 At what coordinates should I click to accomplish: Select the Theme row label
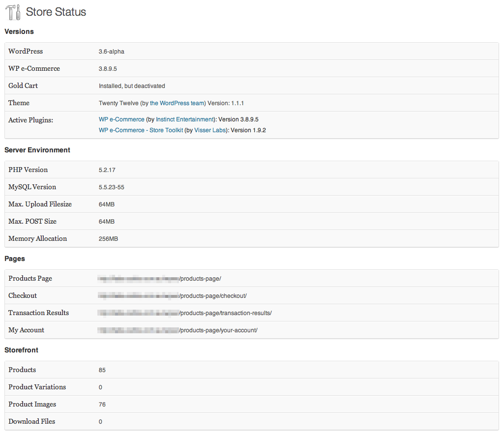19,103
